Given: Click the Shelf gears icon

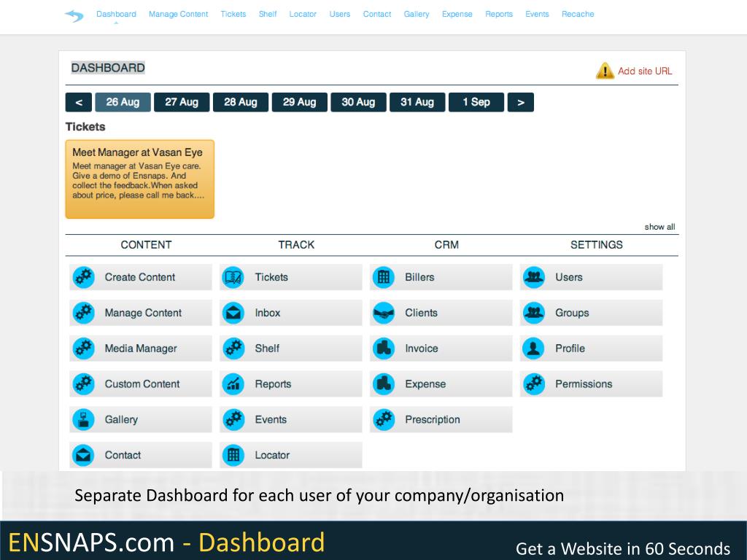Looking at the screenshot, I should (x=233, y=349).
